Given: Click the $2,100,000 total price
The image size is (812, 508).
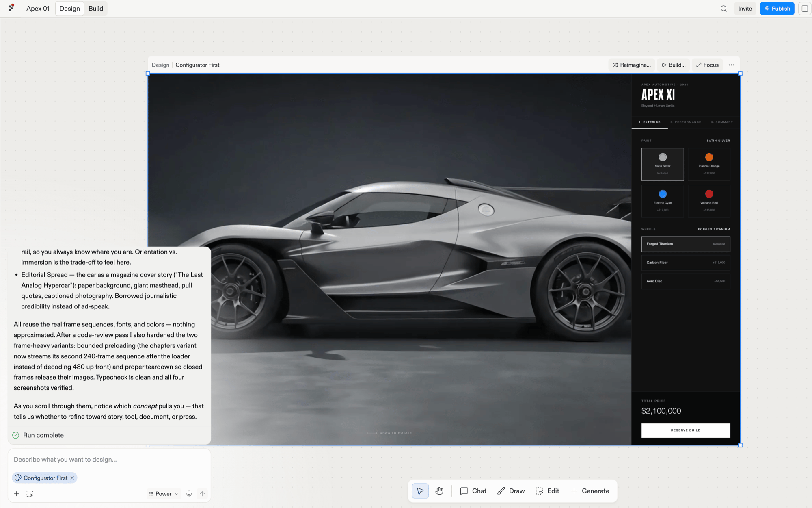Looking at the screenshot, I should click(x=661, y=411).
